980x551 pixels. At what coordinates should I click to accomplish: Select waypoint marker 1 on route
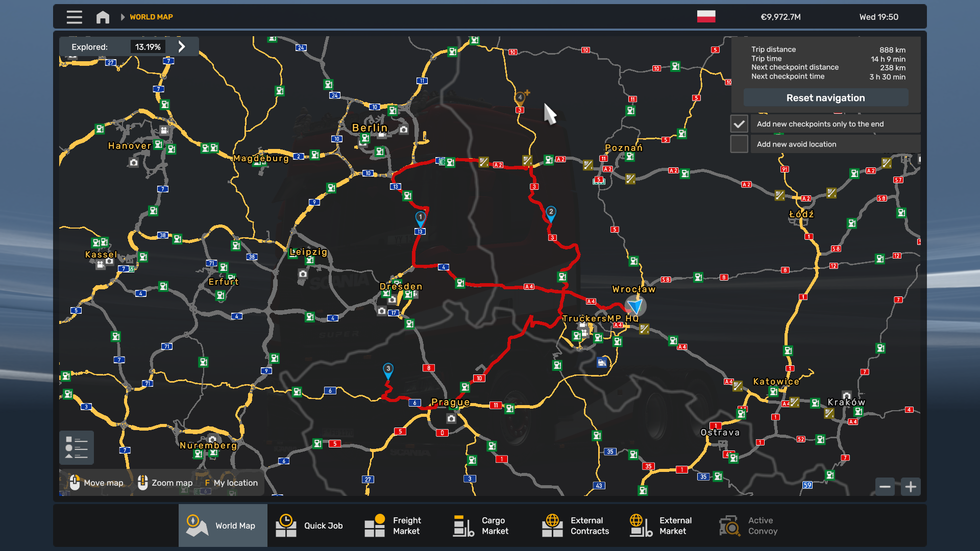click(420, 218)
